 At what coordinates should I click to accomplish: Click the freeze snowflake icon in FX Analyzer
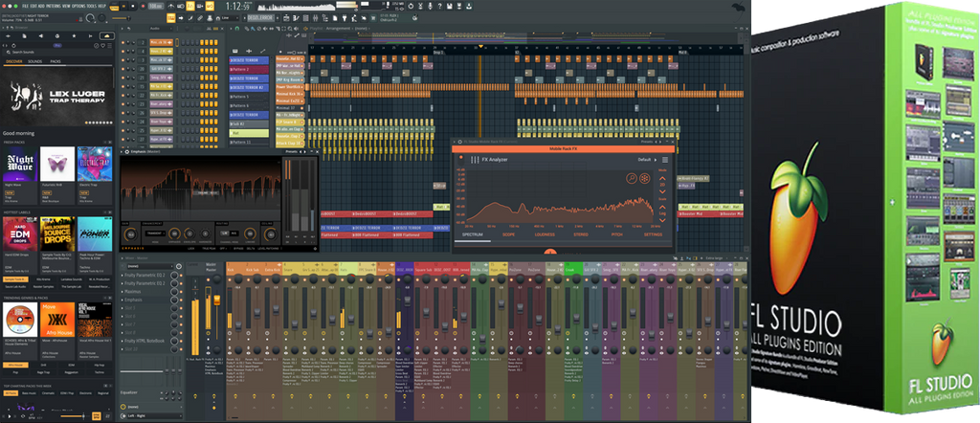coord(644,179)
